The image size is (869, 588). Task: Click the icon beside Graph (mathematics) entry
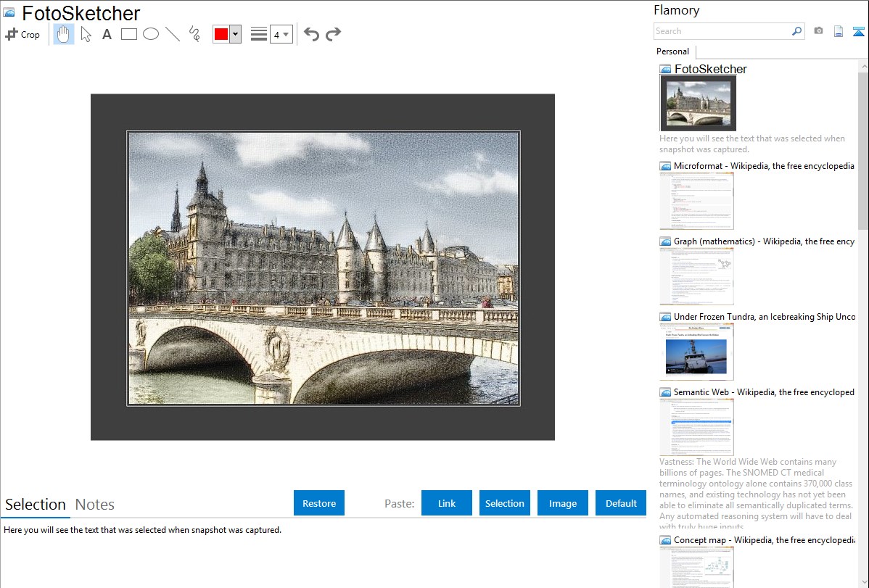click(666, 241)
